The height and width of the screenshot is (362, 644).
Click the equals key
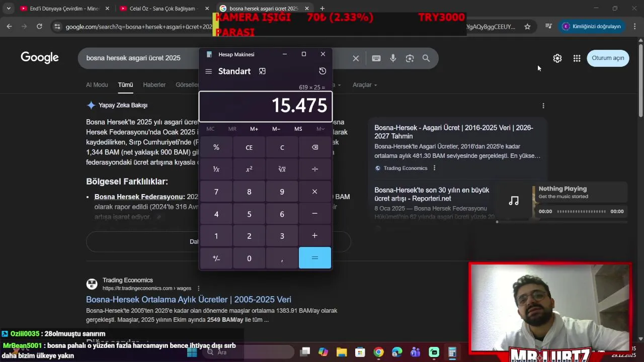pyautogui.click(x=315, y=258)
